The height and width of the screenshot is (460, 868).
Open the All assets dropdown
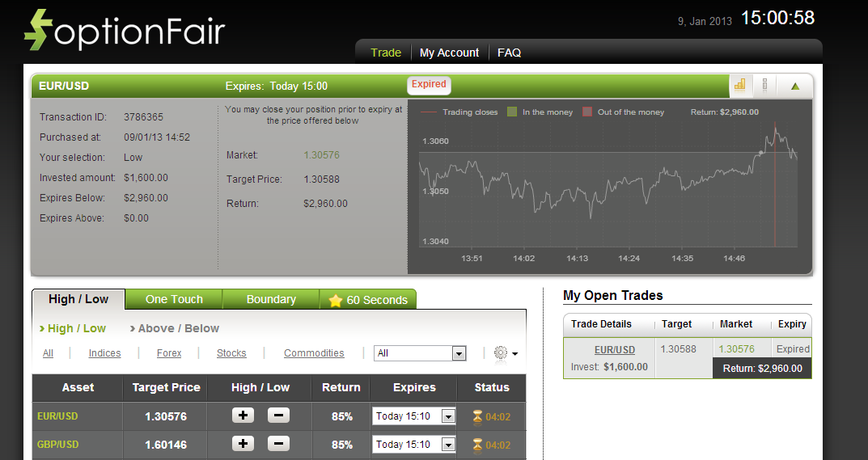point(420,353)
